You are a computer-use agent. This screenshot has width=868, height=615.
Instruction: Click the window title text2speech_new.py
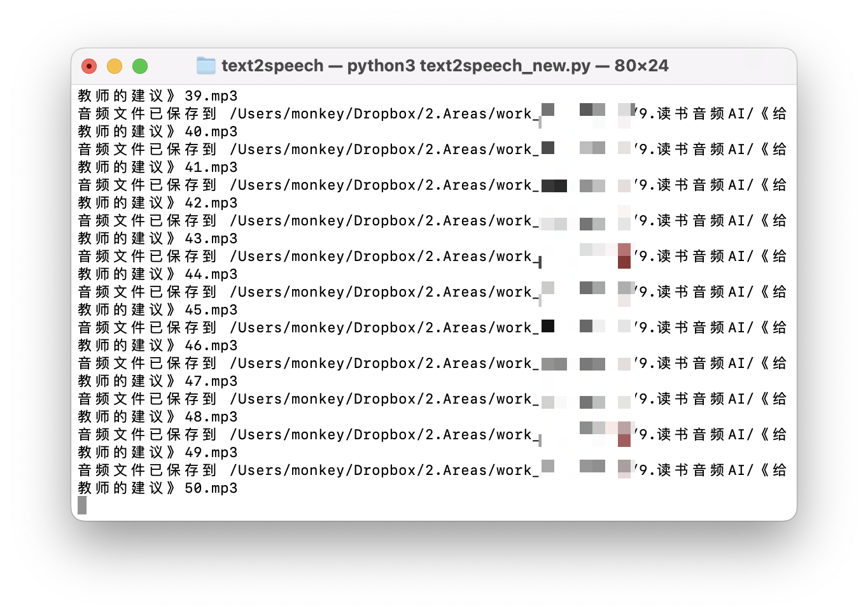click(505, 66)
